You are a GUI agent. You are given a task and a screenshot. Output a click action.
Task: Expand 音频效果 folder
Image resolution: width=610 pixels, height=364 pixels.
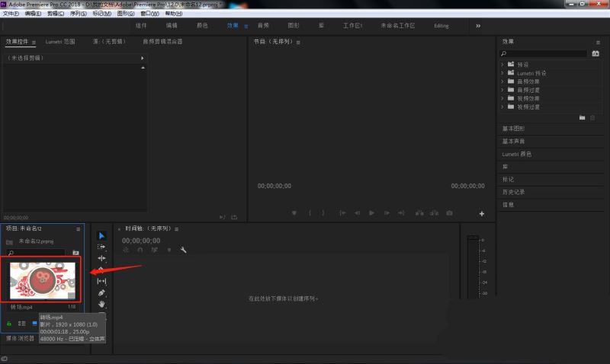click(x=502, y=81)
